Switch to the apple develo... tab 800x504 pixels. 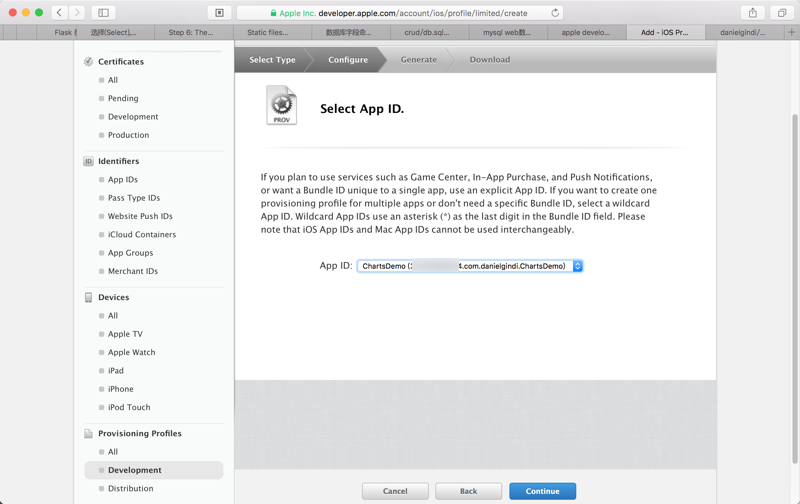point(585,32)
